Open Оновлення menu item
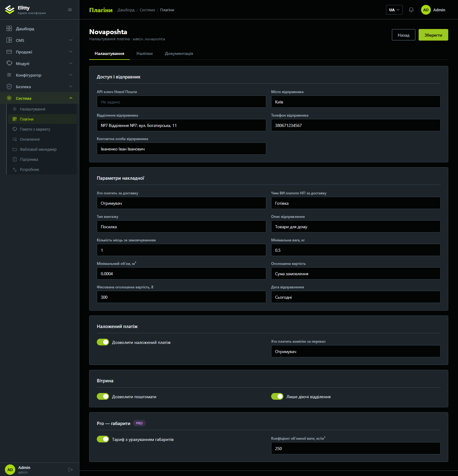The height and width of the screenshot is (476, 458). [x=42, y=139]
